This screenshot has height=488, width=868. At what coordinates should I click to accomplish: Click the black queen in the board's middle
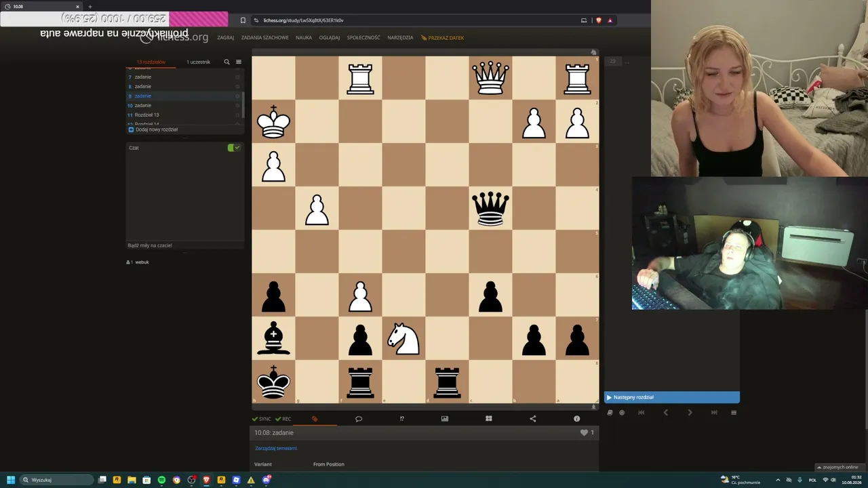click(490, 208)
